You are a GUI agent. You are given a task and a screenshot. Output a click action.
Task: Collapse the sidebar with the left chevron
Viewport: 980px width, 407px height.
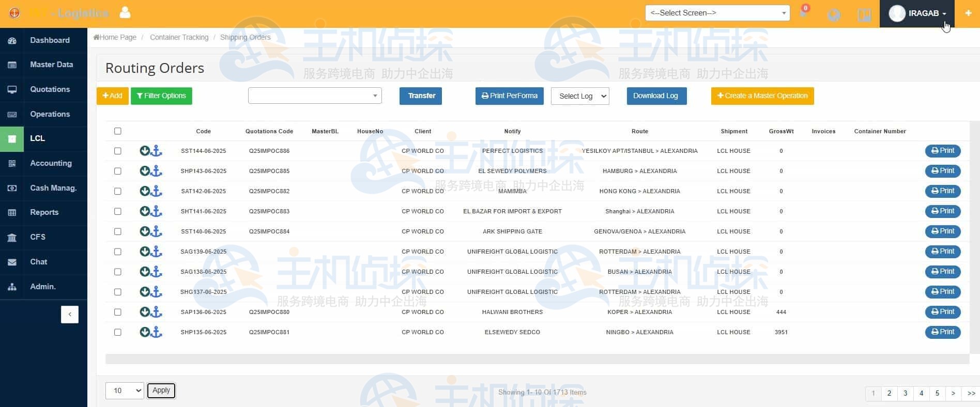tap(70, 315)
